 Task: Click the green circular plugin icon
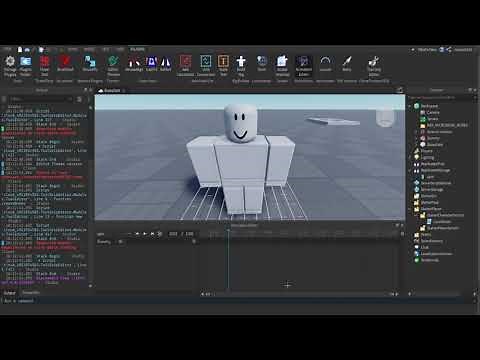[x=113, y=62]
